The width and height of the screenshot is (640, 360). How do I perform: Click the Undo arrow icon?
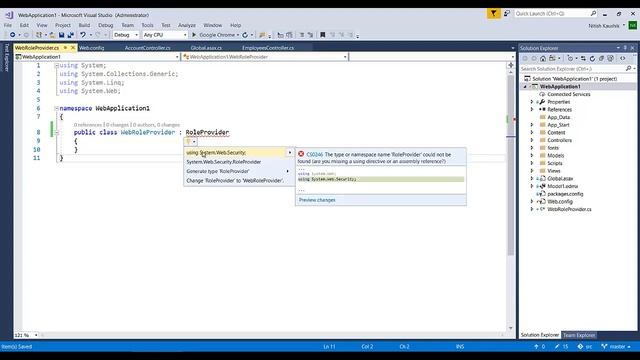[83, 35]
